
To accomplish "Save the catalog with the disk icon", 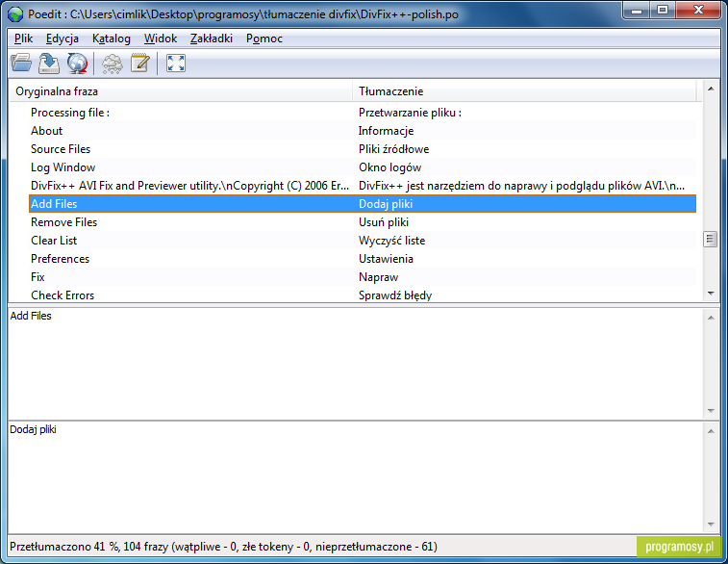I will pos(49,63).
